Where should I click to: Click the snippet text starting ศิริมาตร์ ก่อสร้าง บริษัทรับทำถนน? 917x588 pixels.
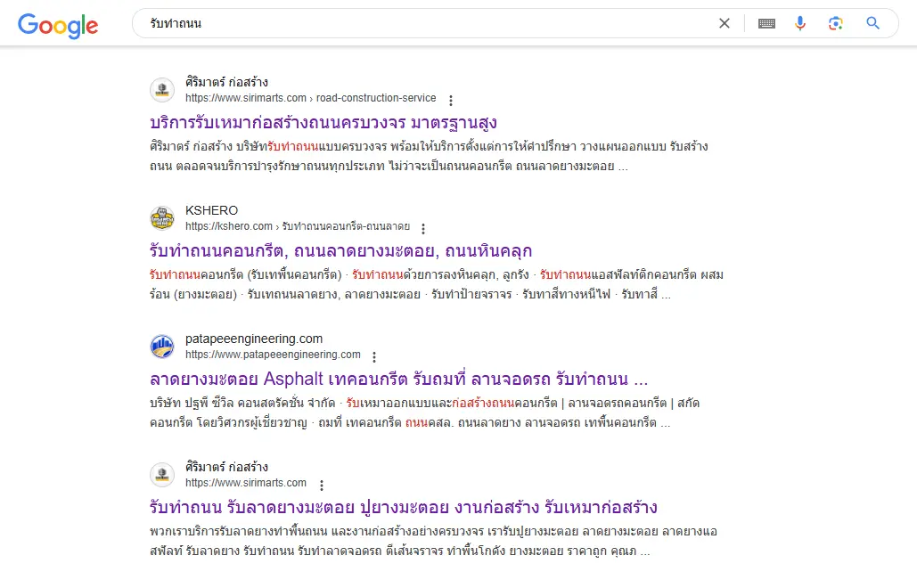point(429,156)
